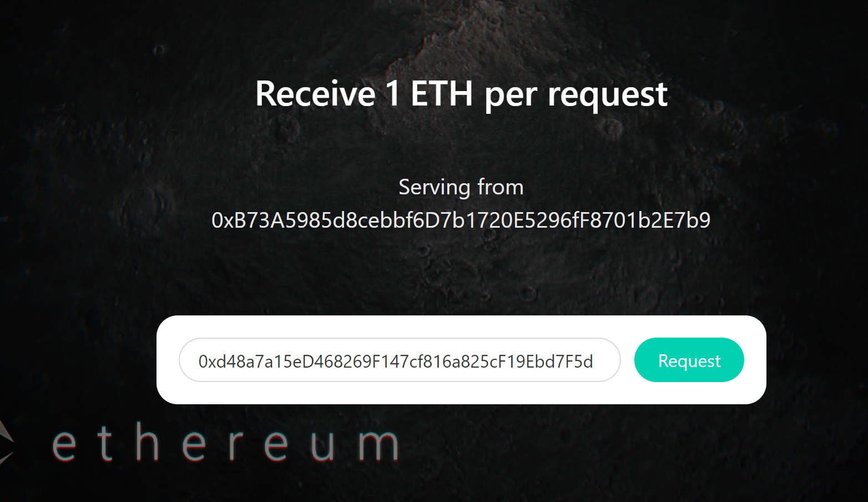The height and width of the screenshot is (502, 868).
Task: Click the first 'e' of the ethereum wordmark
Action: point(64,445)
